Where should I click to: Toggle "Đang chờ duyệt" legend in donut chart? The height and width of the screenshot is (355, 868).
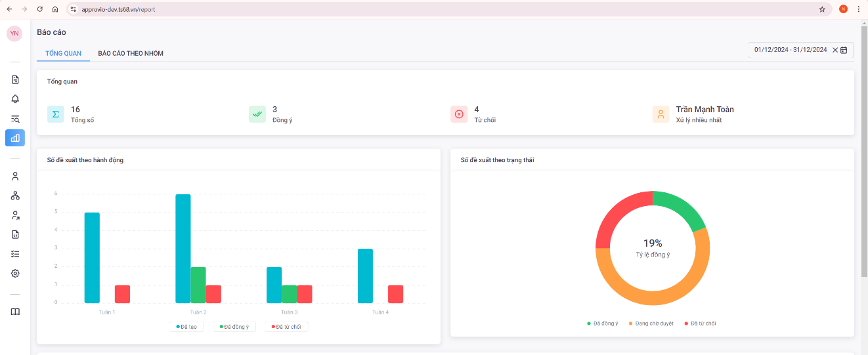coord(651,324)
